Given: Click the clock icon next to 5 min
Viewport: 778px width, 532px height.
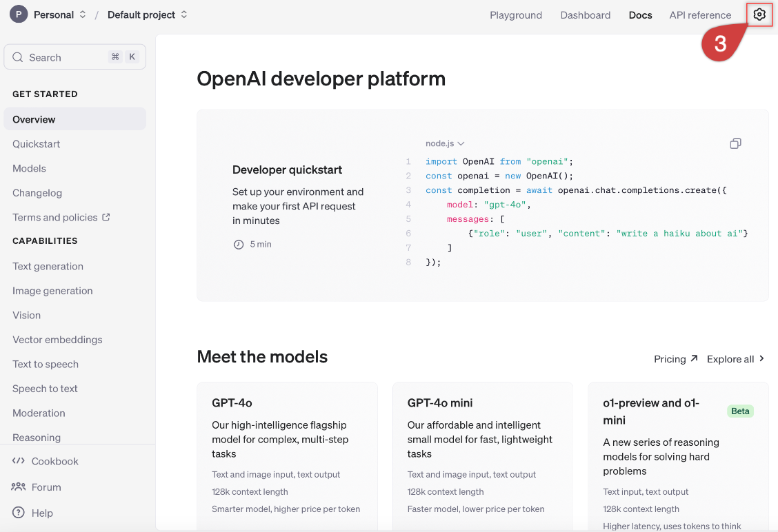Looking at the screenshot, I should (x=239, y=245).
